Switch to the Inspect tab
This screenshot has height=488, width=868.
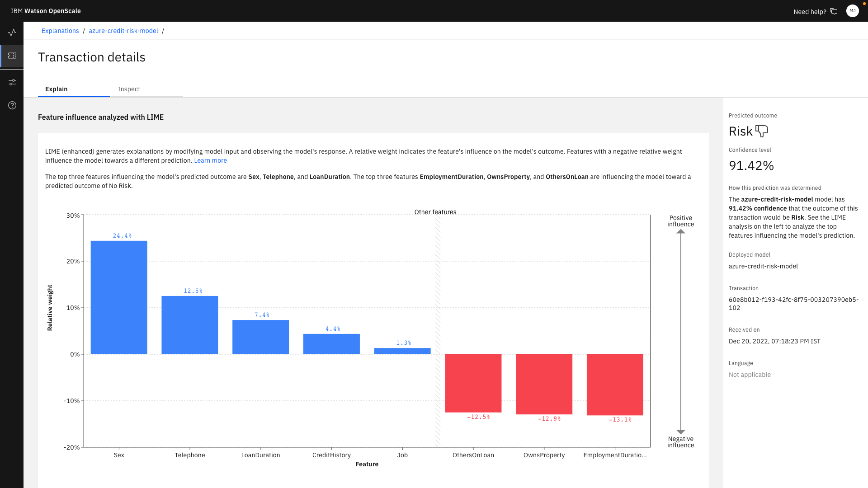[129, 89]
